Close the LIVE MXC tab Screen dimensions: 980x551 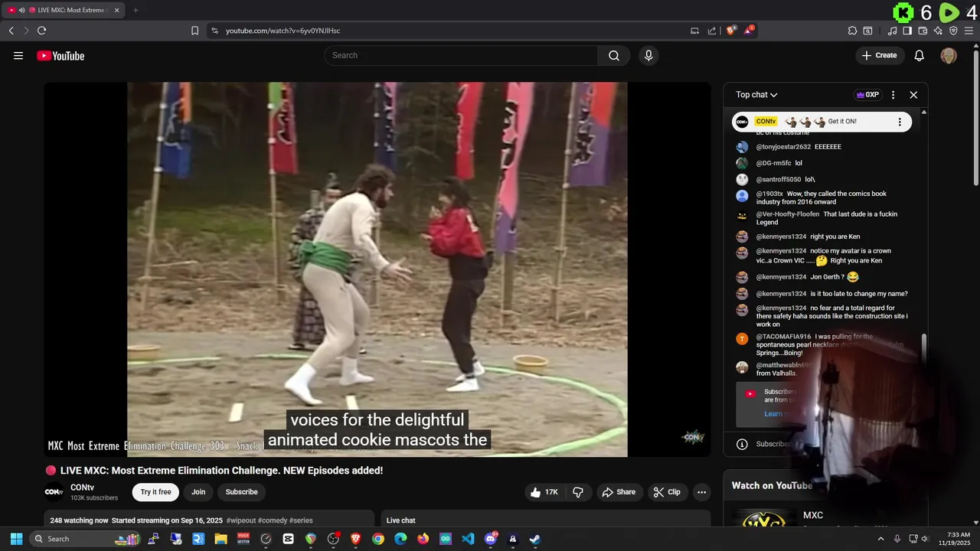point(117,10)
